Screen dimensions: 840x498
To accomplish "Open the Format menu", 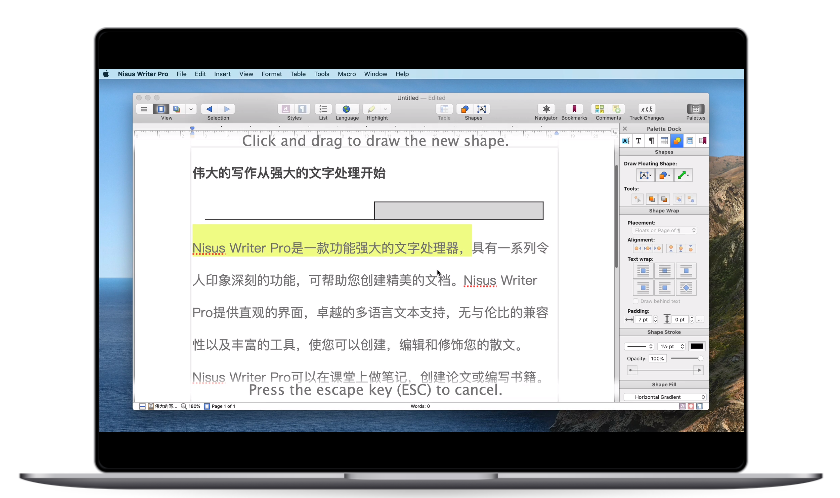I will [x=272, y=74].
